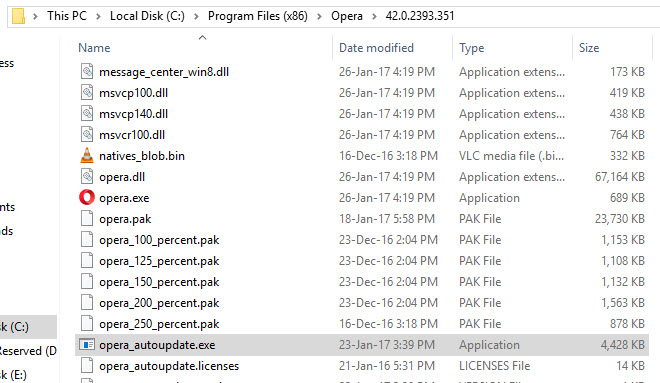
Task: Click the msvcp140.dll file icon
Action: (87, 114)
